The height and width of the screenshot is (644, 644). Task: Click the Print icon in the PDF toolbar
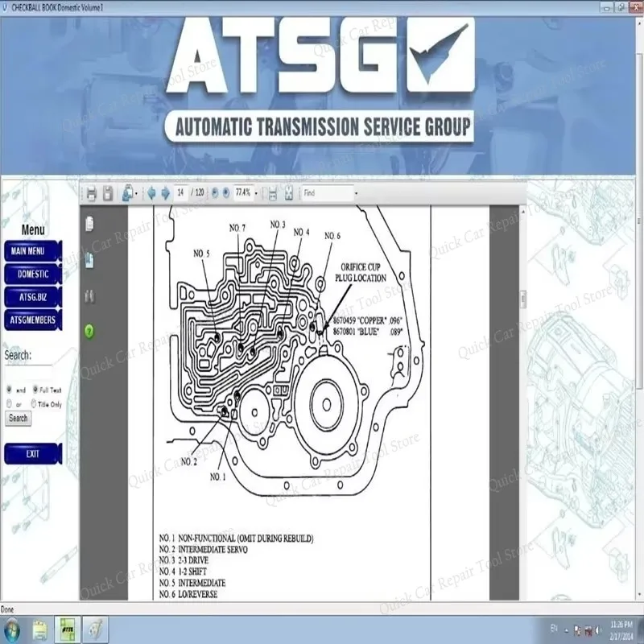(x=91, y=192)
